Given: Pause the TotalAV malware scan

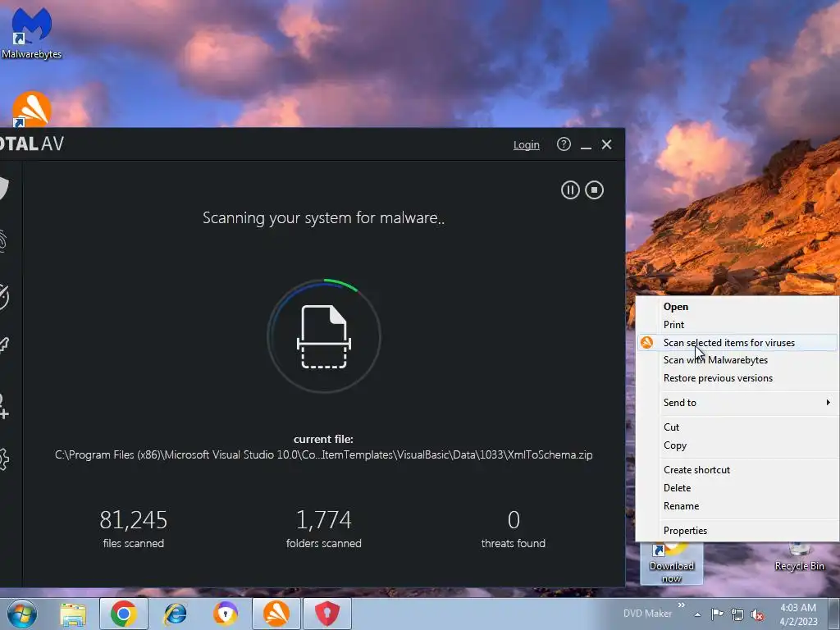Looking at the screenshot, I should tap(570, 190).
